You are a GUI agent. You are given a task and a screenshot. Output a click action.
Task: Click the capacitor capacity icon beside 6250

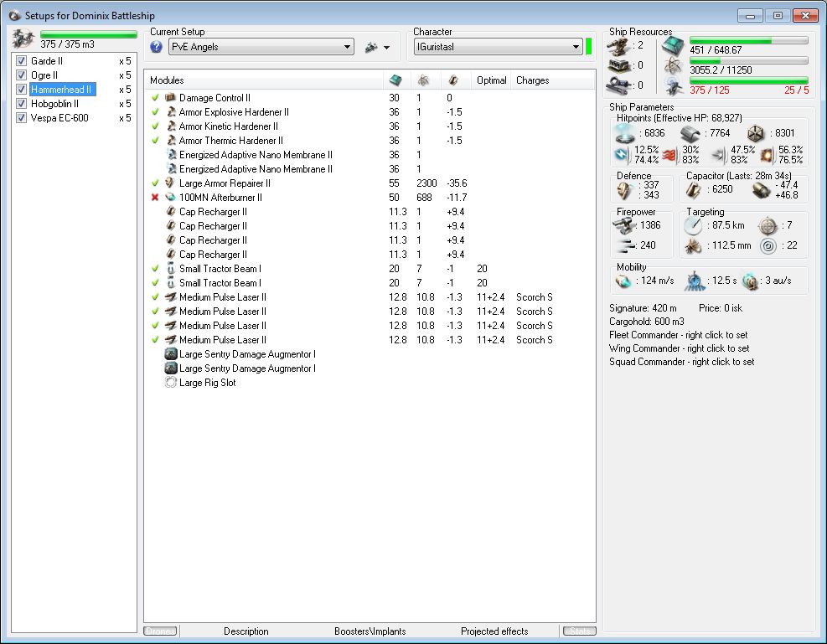pos(694,190)
